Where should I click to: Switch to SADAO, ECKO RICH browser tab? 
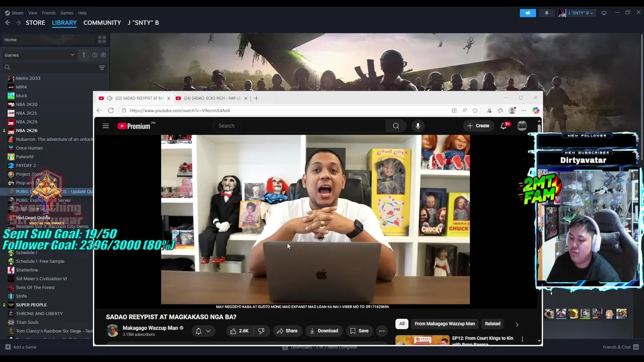coord(211,98)
